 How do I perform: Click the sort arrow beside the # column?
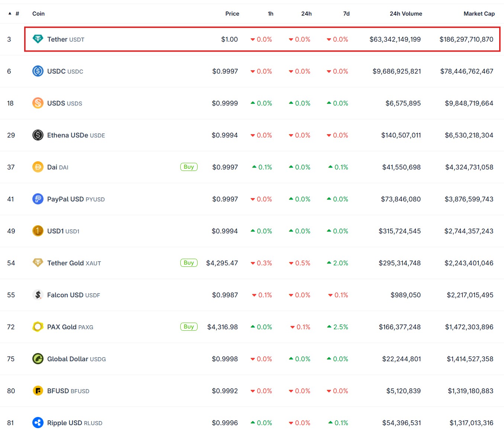pyautogui.click(x=10, y=13)
